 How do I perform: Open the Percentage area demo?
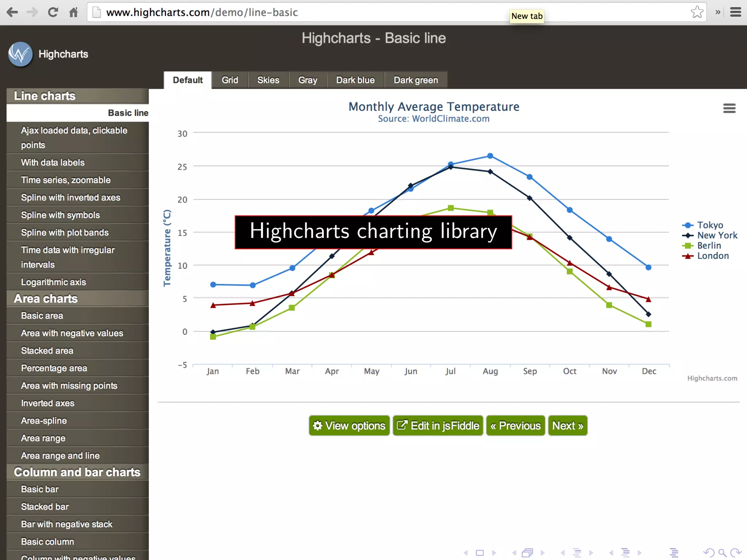click(78, 368)
